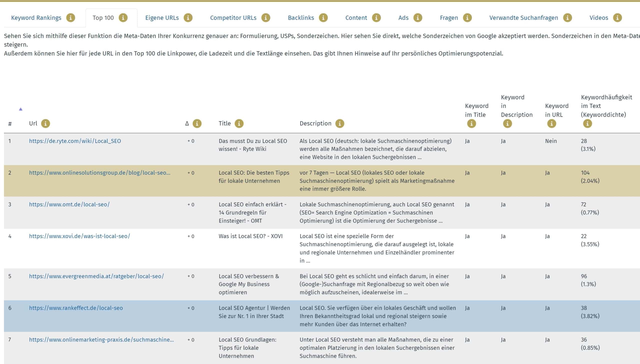Screen dimensions: 640x364
Task: Click info icon under Keyword in Description
Action: (507, 123)
